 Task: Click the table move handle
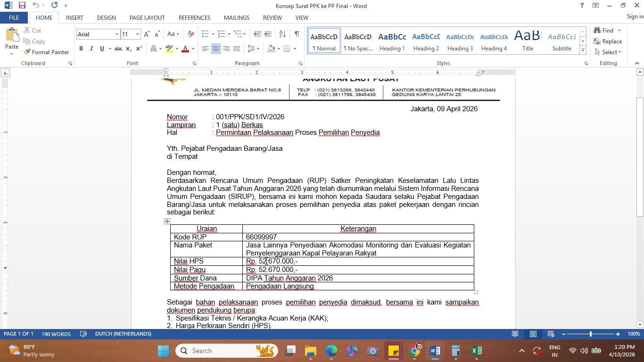(x=167, y=221)
